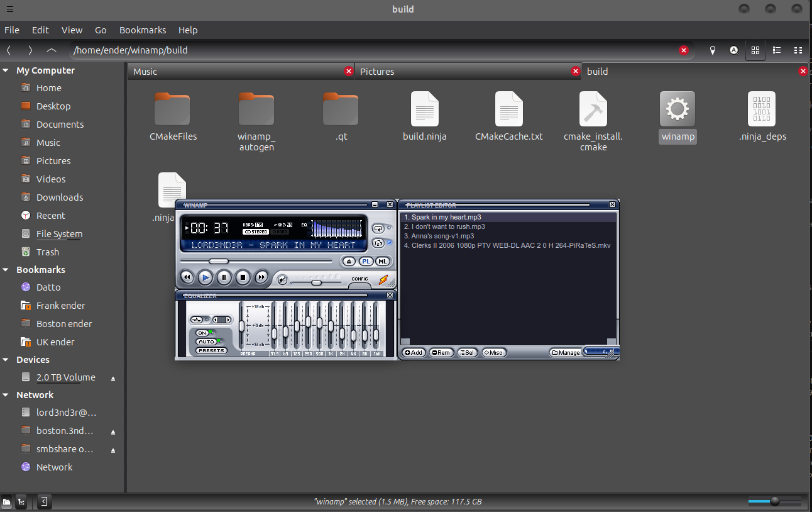Open the winamp executable file icon
The height and width of the screenshot is (512, 812).
[x=677, y=109]
